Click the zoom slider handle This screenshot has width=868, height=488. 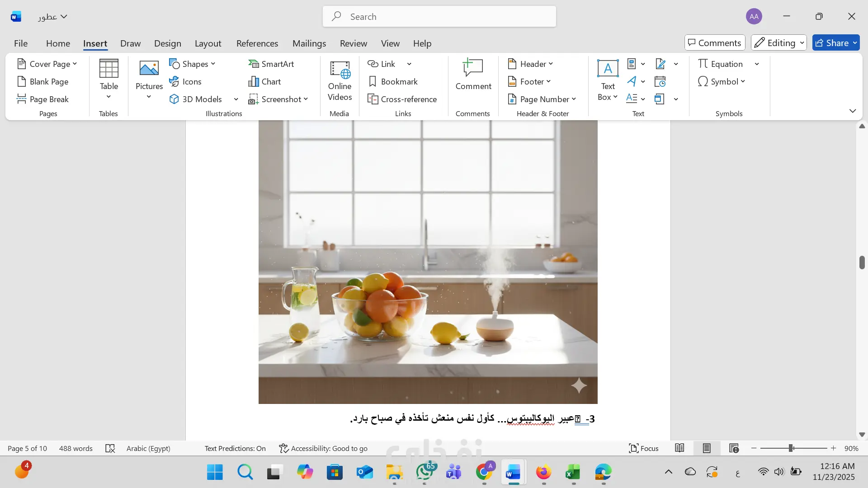coord(791,448)
